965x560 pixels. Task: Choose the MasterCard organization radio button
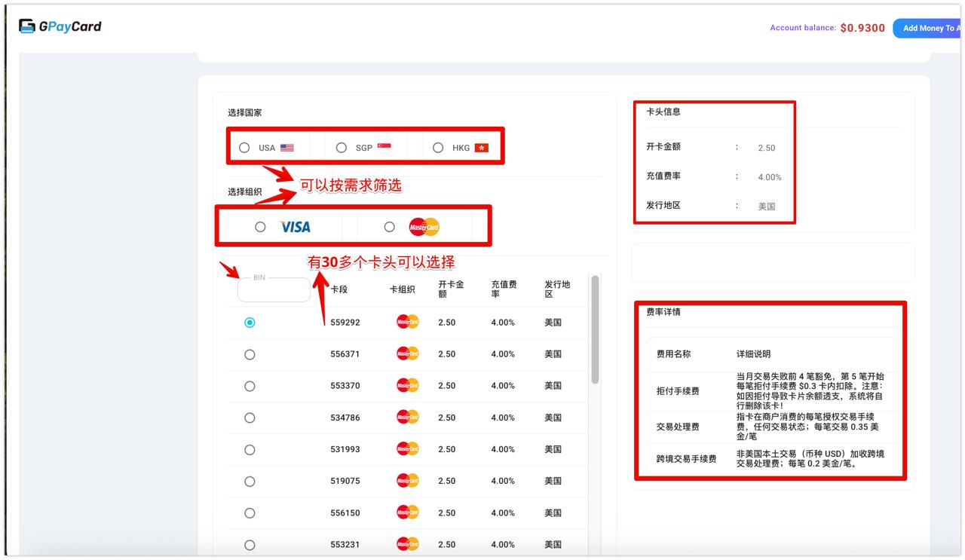pyautogui.click(x=389, y=227)
